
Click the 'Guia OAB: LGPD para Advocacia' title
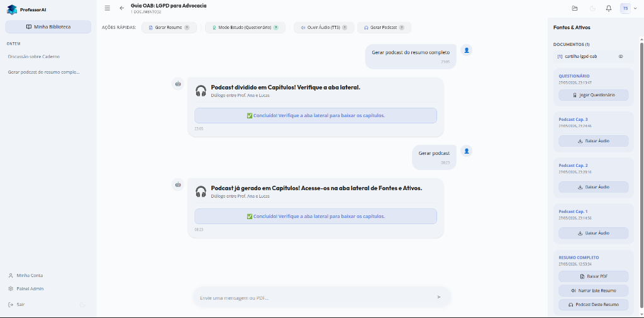(x=169, y=6)
